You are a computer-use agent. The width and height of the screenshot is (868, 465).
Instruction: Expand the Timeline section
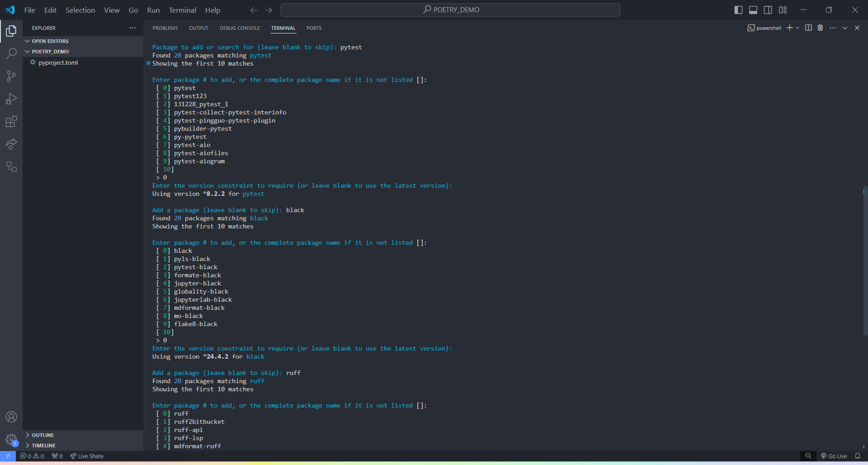83,446
